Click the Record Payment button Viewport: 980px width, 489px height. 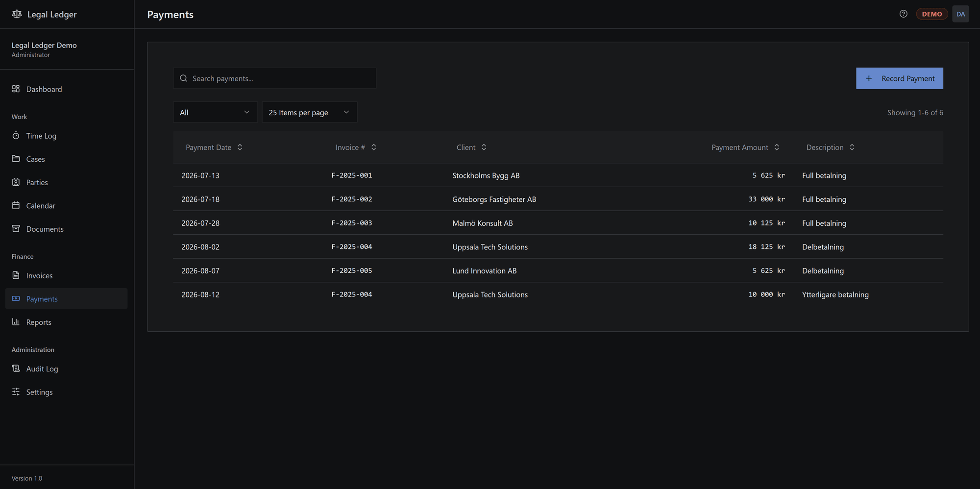[899, 78]
